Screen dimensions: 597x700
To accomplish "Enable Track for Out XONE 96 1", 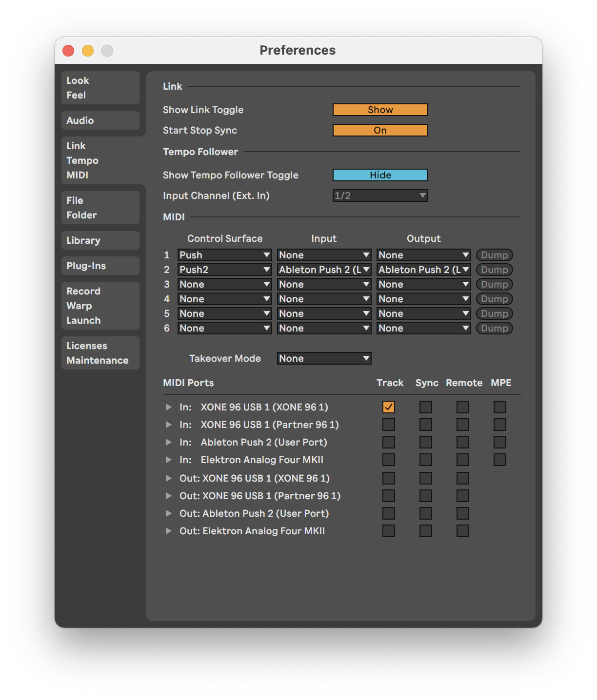I will [389, 478].
